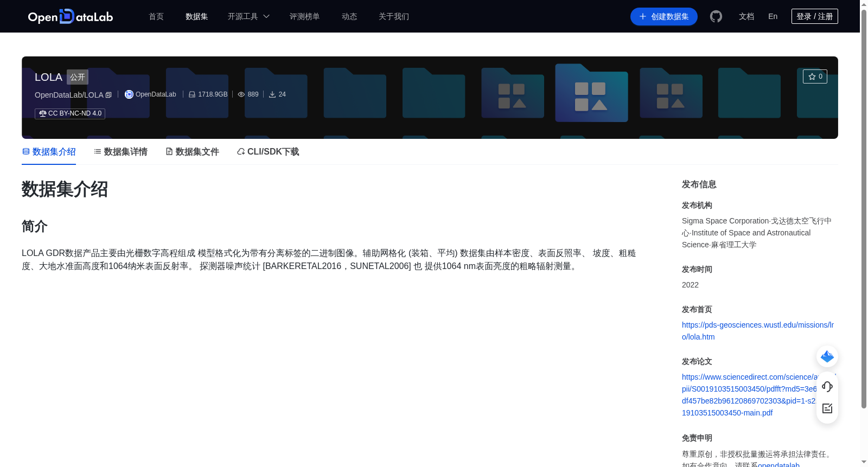Open the blue bird assistant floating button
868x467 pixels.
point(827,356)
